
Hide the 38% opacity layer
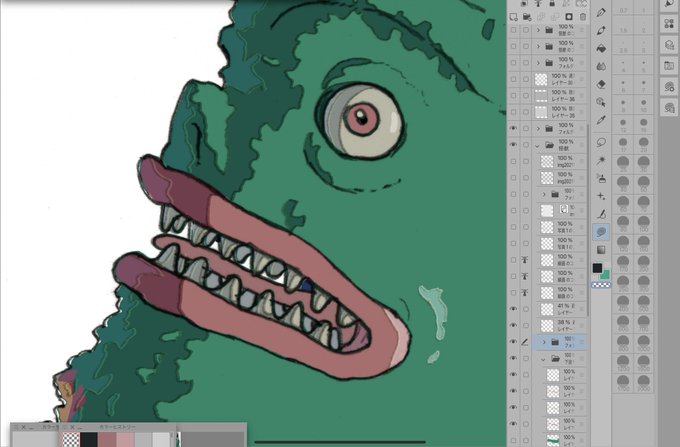pos(513,325)
